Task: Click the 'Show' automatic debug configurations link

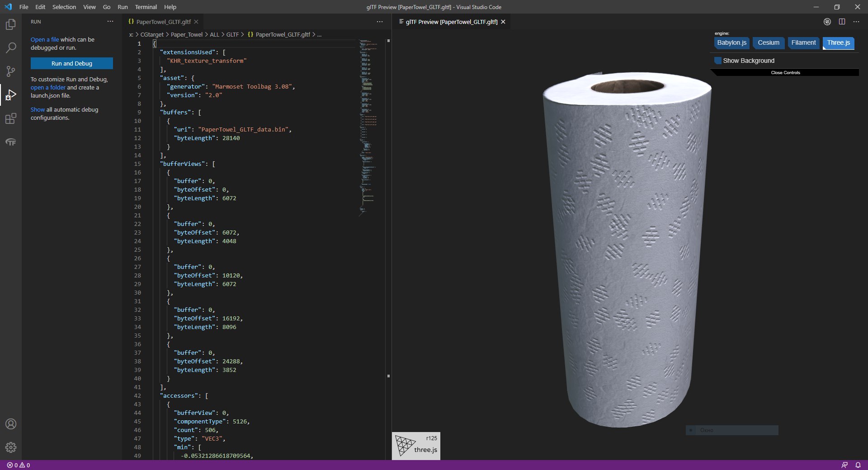Action: tap(38, 109)
